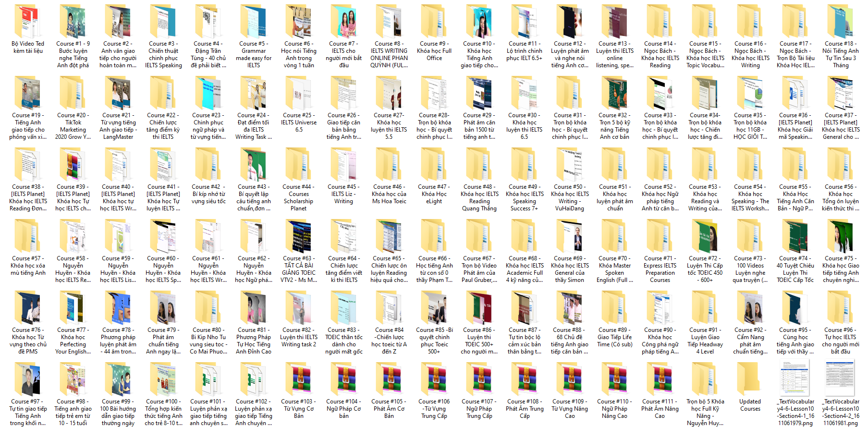Viewport: 868px width, 427px height.
Task: Open the Updated Courses folder
Action: coord(750,380)
